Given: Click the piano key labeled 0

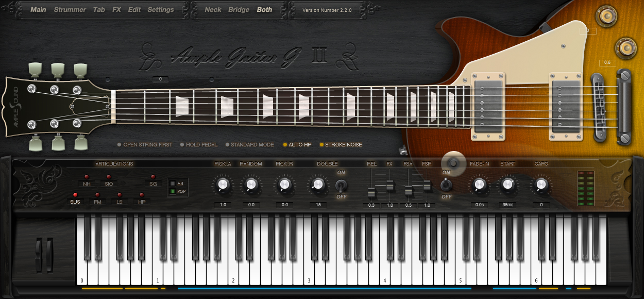Looking at the screenshot, I should coord(82,251).
